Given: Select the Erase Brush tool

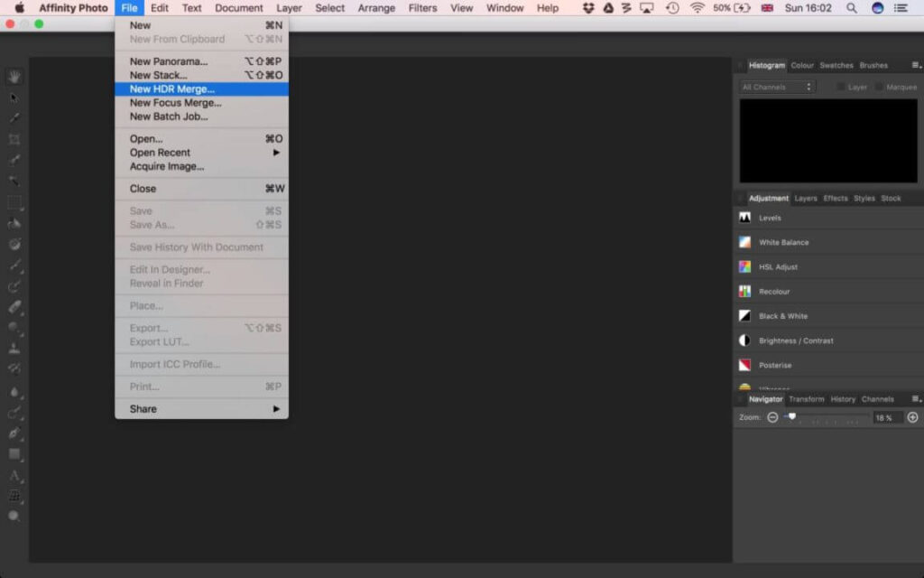Looking at the screenshot, I should [x=14, y=307].
